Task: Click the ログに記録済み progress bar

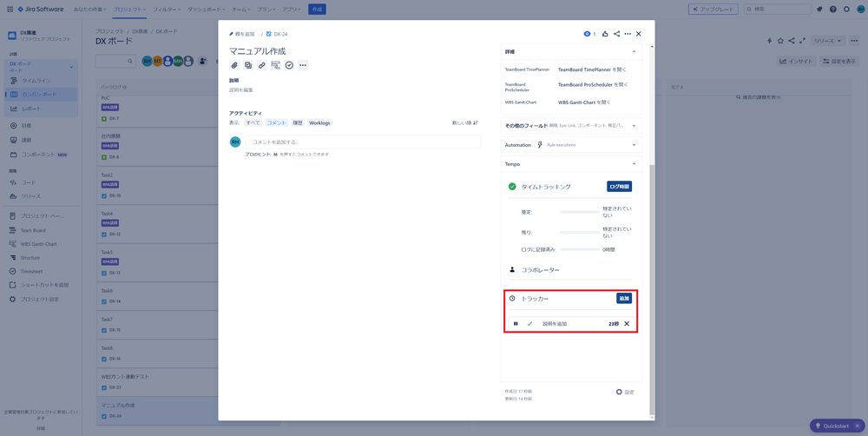Action: pyautogui.click(x=579, y=250)
